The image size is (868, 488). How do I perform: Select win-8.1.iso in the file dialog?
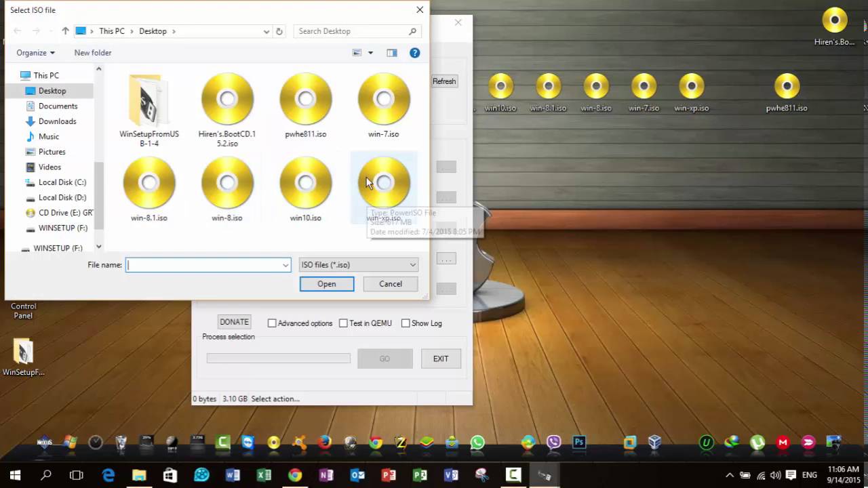149,190
